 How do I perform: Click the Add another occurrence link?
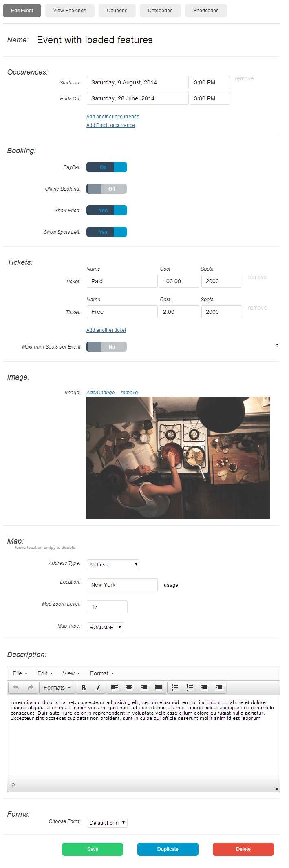[x=113, y=117]
